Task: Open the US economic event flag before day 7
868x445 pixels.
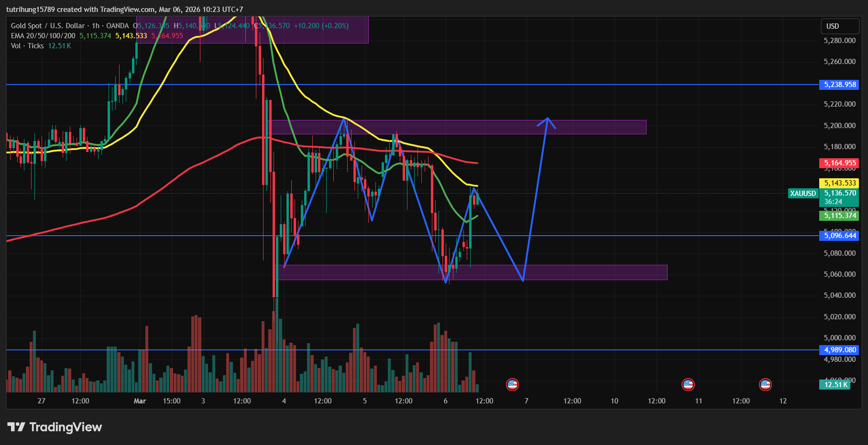Action: point(512,384)
